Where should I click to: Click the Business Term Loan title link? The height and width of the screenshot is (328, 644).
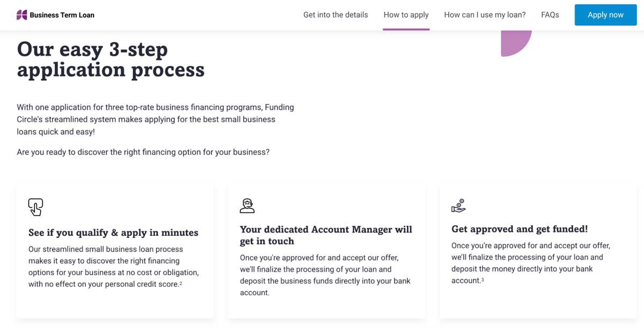(x=62, y=14)
